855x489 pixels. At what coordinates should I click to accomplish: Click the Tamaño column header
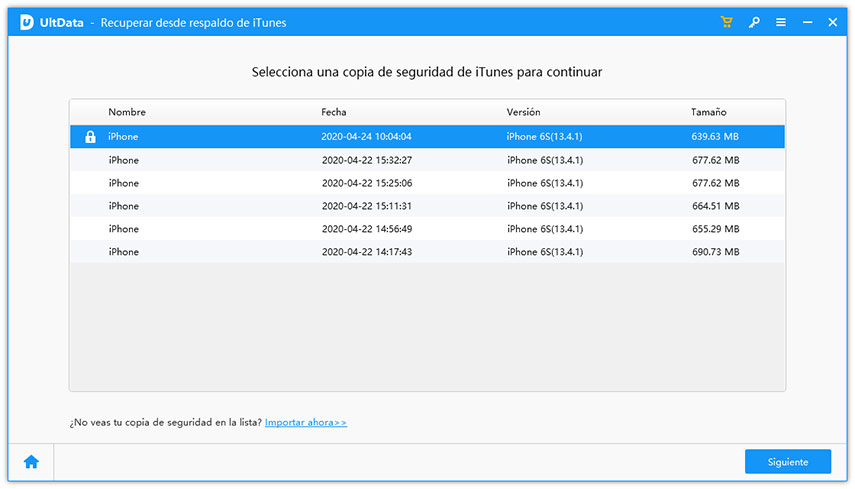click(709, 112)
